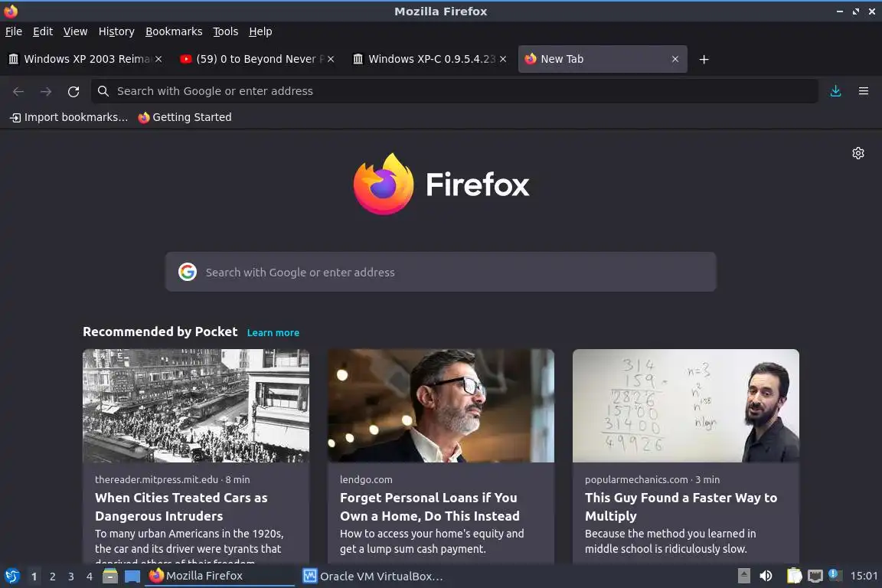
Task: Click the update notifier tray icon
Action: click(835, 575)
